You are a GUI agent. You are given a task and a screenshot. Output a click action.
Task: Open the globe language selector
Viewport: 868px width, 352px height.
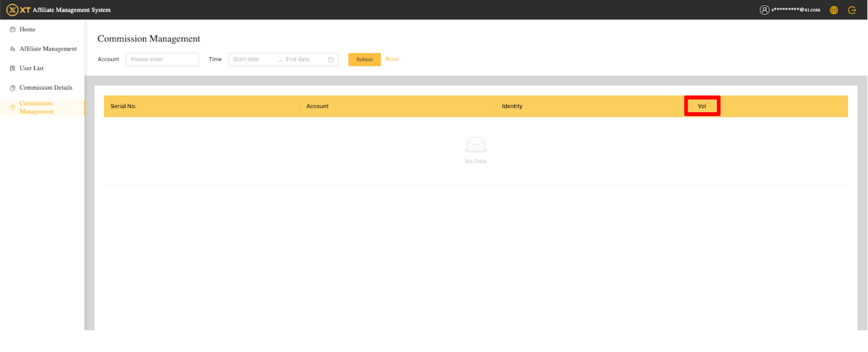point(834,10)
